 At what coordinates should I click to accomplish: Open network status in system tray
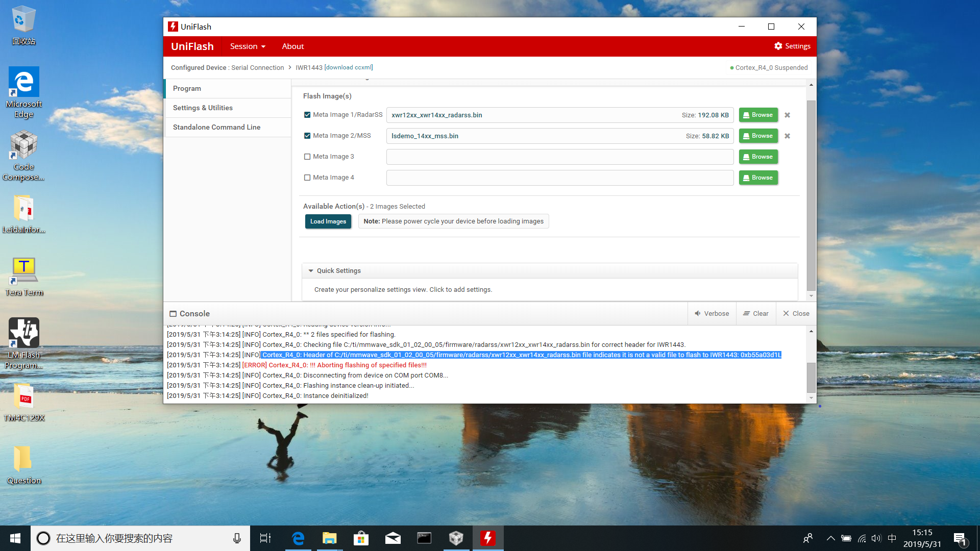point(862,538)
